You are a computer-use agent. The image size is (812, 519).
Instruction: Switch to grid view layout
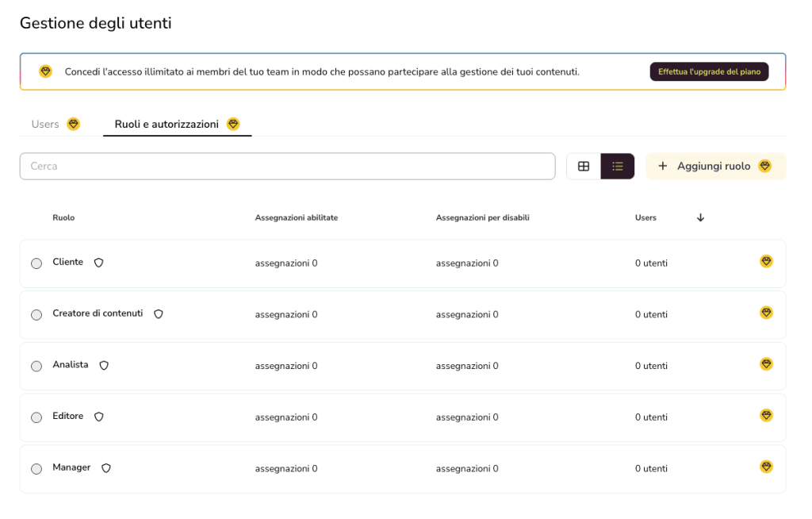584,167
